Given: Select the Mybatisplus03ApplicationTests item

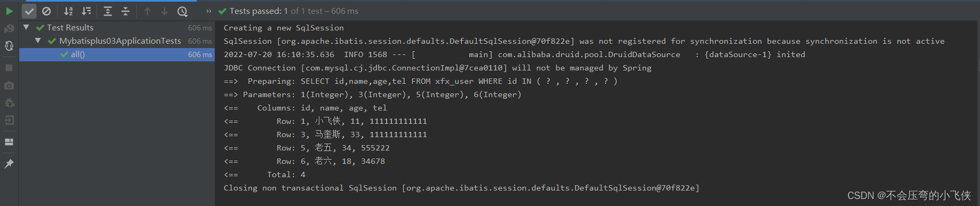Looking at the screenshot, I should pos(120,41).
